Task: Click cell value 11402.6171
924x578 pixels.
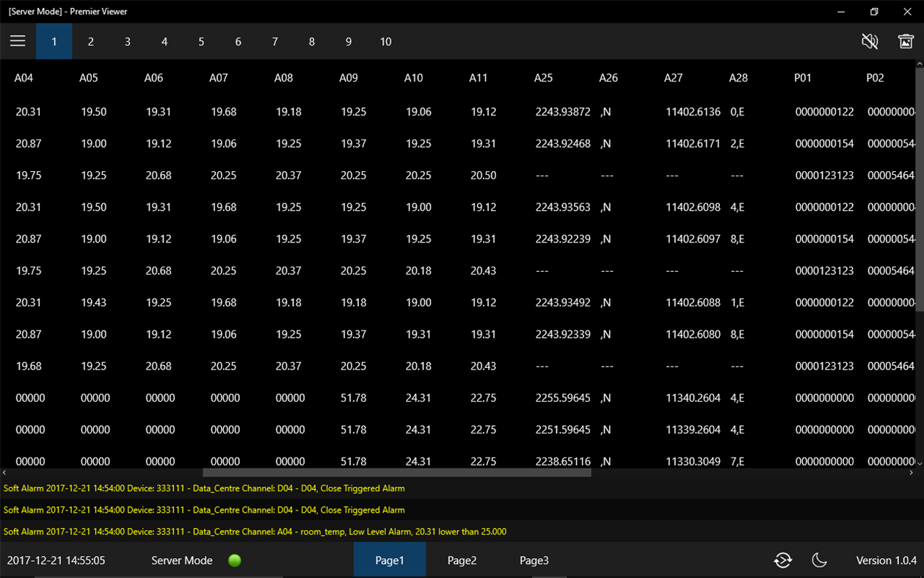Action: point(693,144)
